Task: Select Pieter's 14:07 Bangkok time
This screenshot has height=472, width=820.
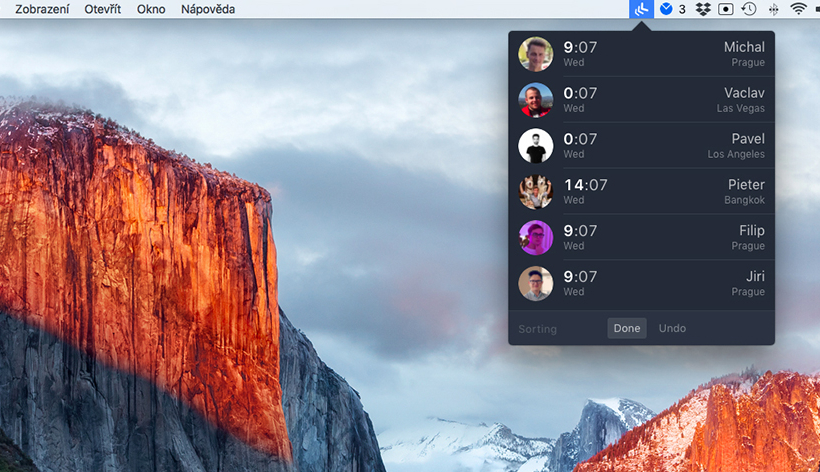Action: coord(585,185)
